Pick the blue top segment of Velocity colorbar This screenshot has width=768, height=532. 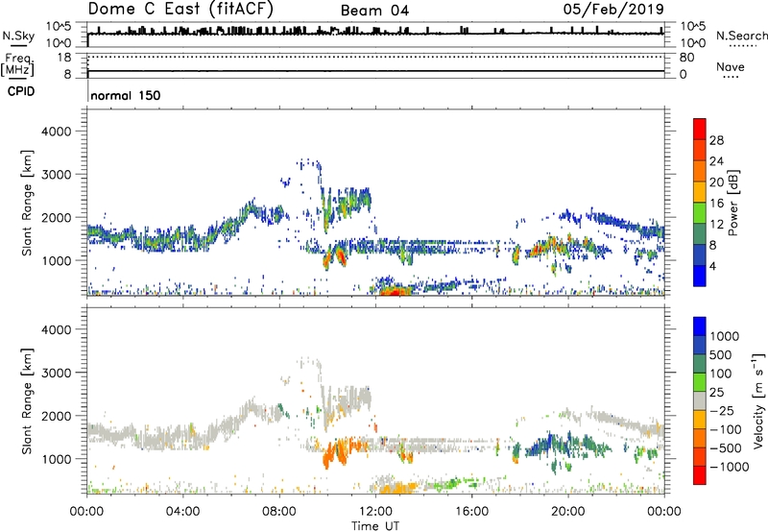[700, 326]
